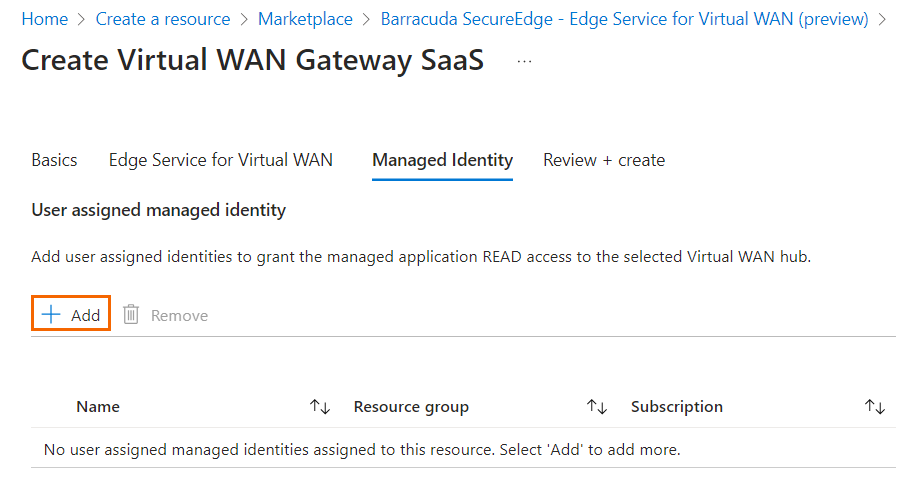Image resolution: width=906 pixels, height=483 pixels.
Task: Click the Name column header
Action: point(98,407)
